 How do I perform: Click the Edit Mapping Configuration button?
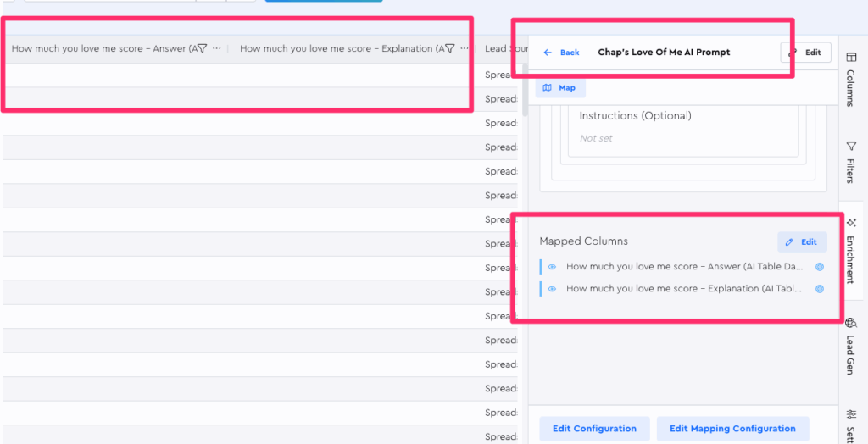732,429
